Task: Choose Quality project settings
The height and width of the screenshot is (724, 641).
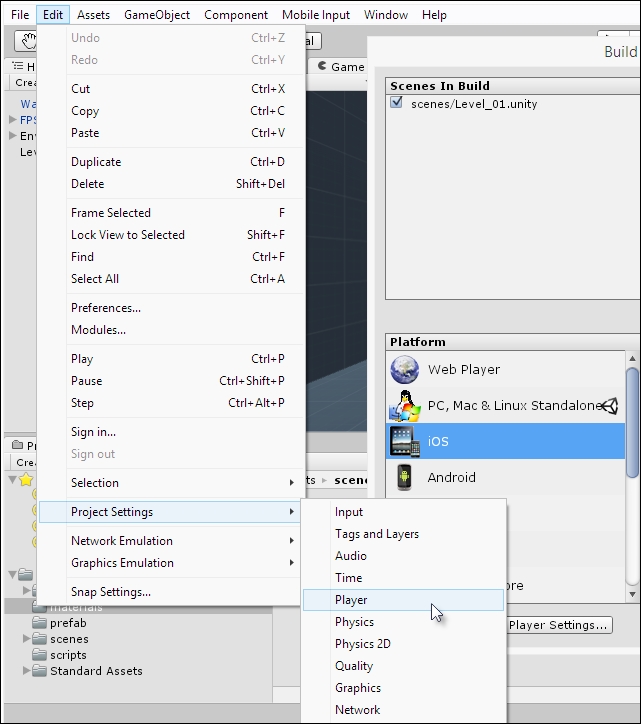Action: tap(403, 666)
